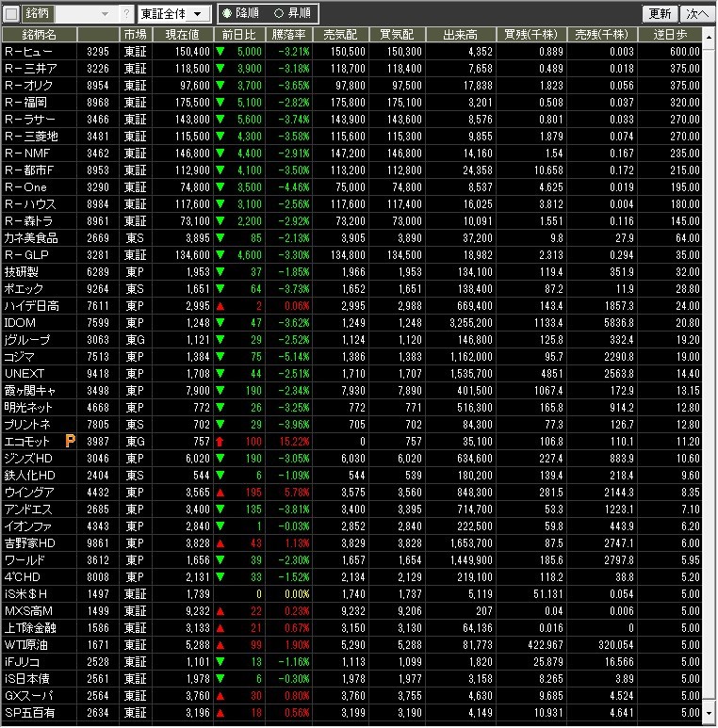Click the red triangle in SP五百有 row

click(220, 713)
